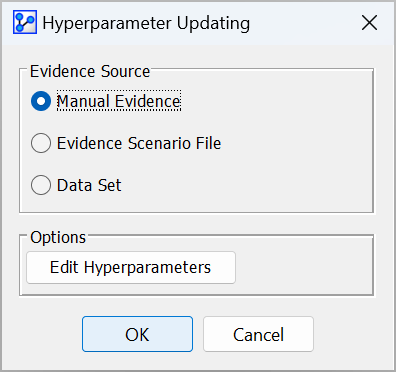Keep manual evidence as the evidence source
396x372 pixels.
(41, 101)
